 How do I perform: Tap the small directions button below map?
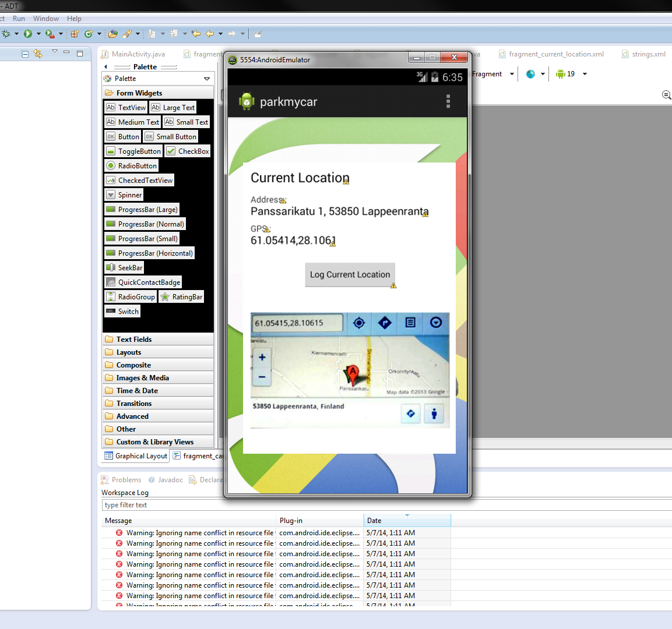pyautogui.click(x=410, y=414)
